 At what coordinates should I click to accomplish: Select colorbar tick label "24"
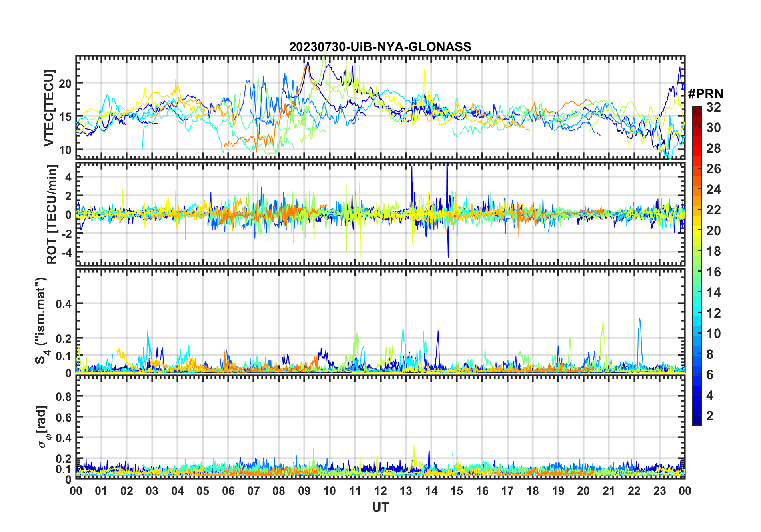(x=713, y=189)
